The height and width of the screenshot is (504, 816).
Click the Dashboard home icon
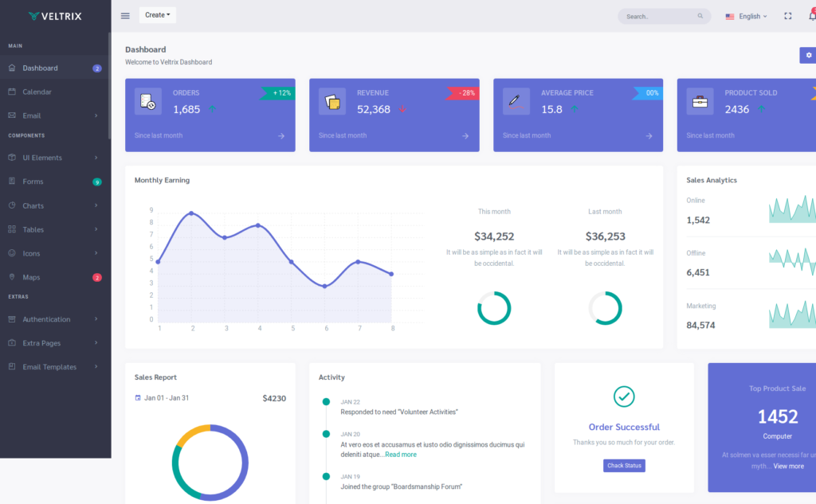tap(12, 68)
